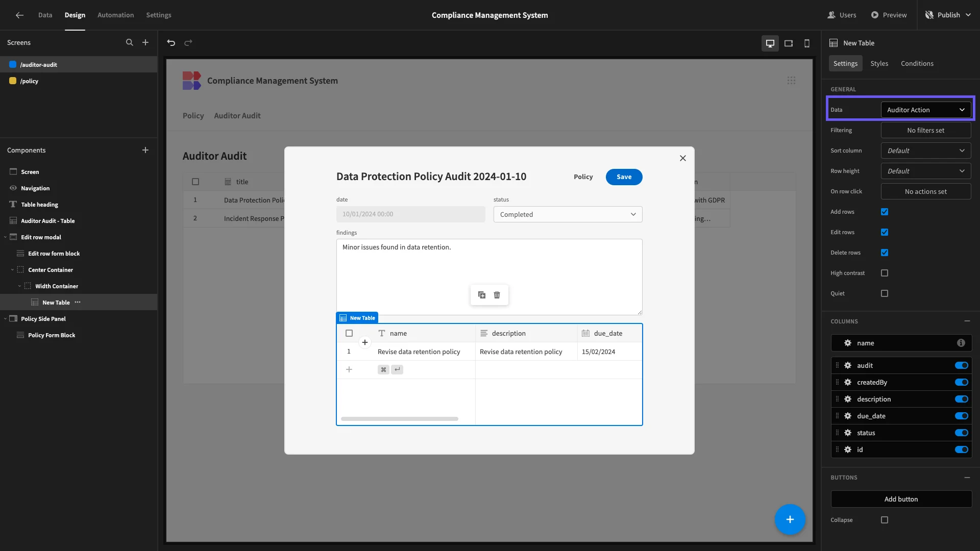The image size is (980, 551).
Task: Collapse the Edit row modal tree item
Action: 5,237
